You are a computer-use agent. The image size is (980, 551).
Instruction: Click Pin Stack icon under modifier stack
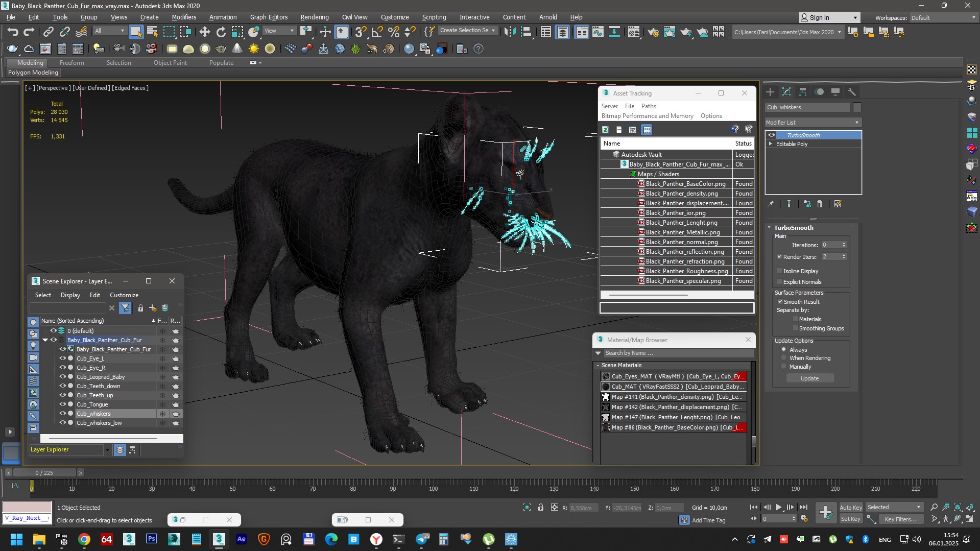pyautogui.click(x=771, y=204)
